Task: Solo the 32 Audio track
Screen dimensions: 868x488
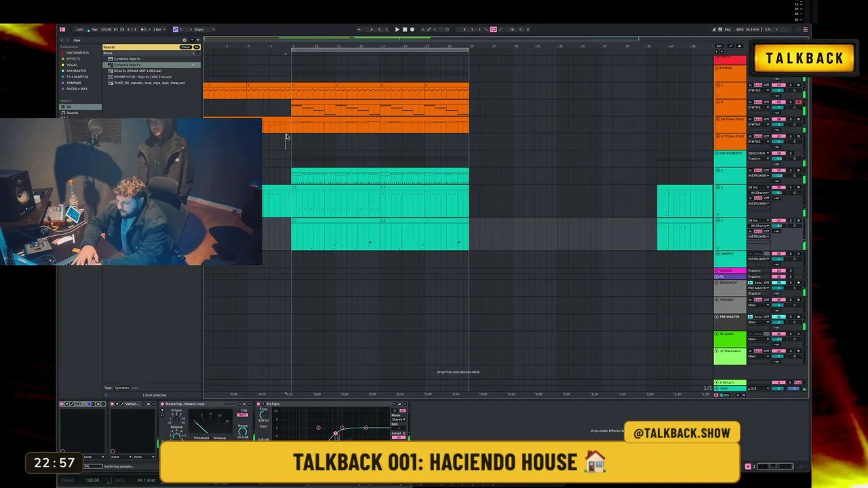Action: [x=791, y=334]
